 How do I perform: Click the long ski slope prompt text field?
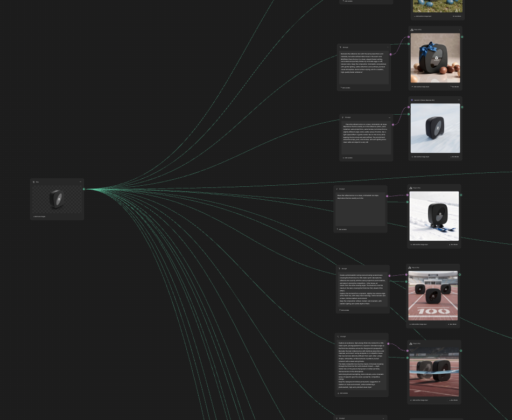coord(366,137)
